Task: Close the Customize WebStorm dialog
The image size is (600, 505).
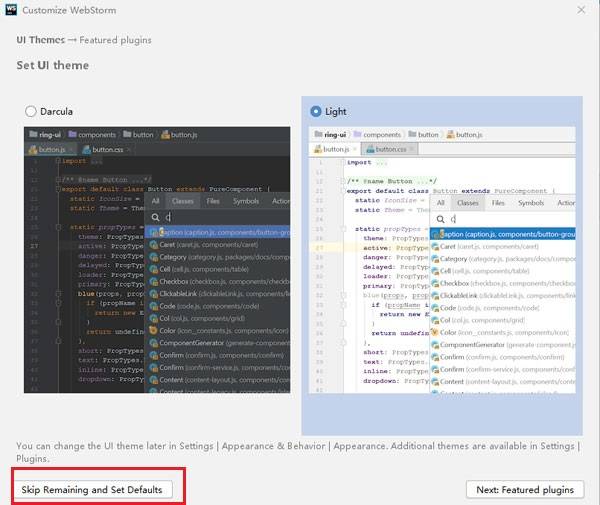Action: (581, 10)
